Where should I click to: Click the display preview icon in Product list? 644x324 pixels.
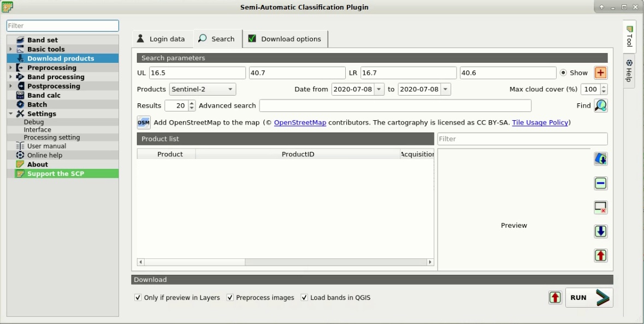(x=600, y=159)
